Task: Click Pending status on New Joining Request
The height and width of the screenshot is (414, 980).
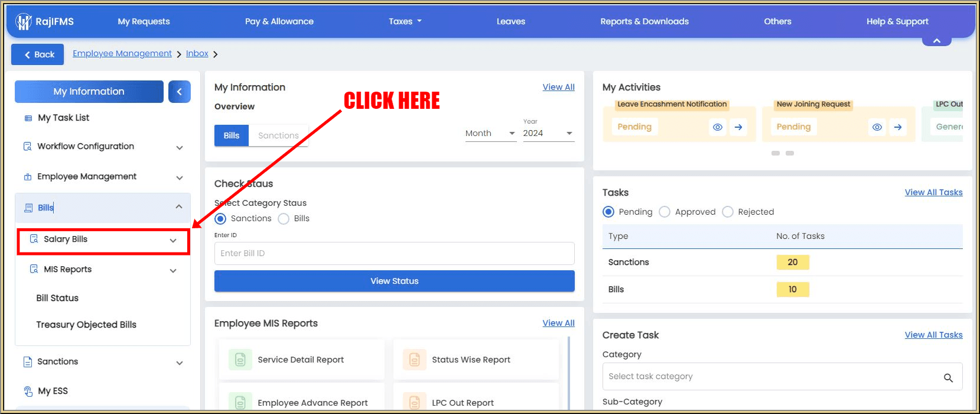Action: point(794,127)
